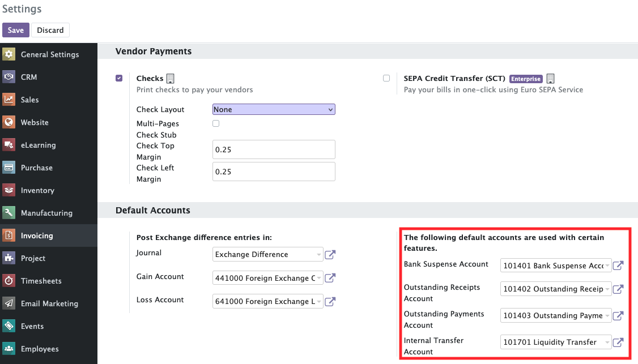Uncheck the Checks option
Image resolution: width=638 pixels, height=364 pixels.
tap(119, 78)
